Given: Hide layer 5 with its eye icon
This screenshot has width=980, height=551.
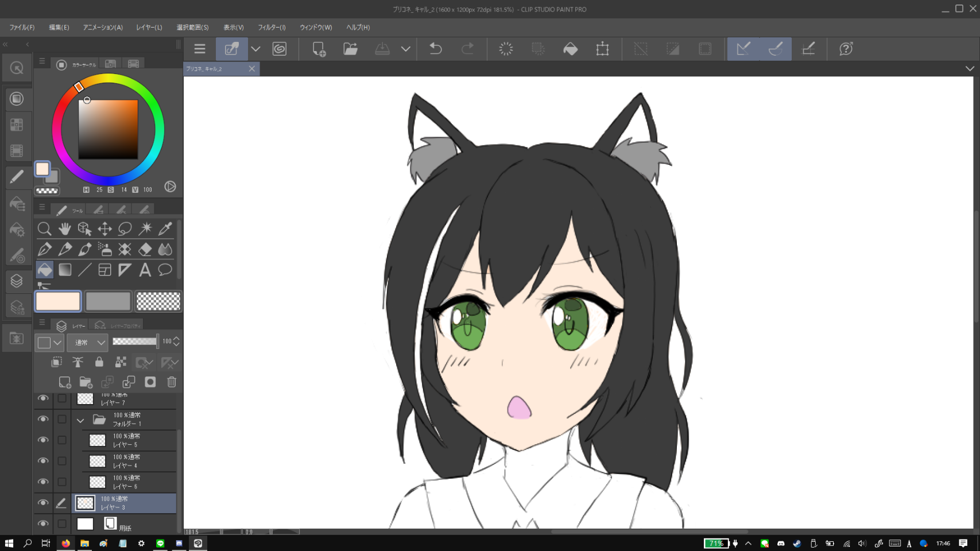Looking at the screenshot, I should coord(43,440).
